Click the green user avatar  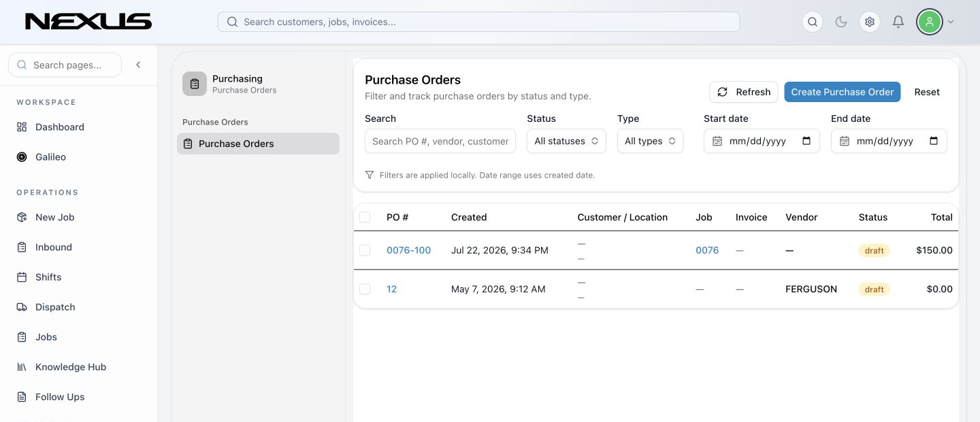929,22
